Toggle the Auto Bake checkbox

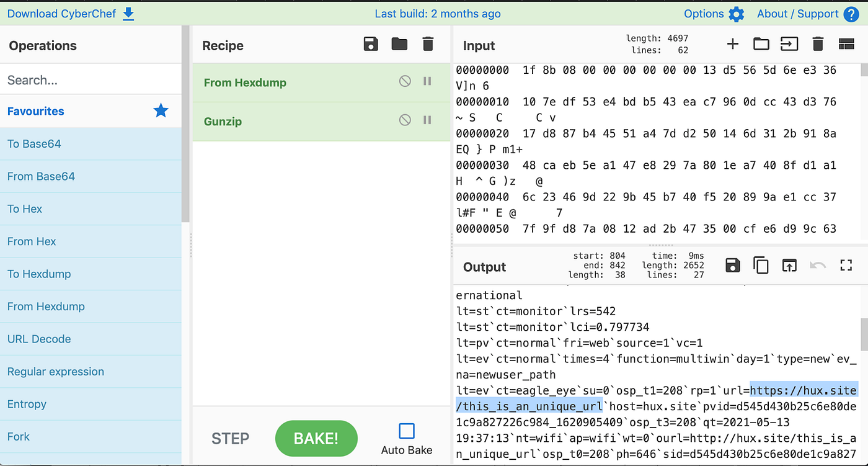[x=407, y=431]
